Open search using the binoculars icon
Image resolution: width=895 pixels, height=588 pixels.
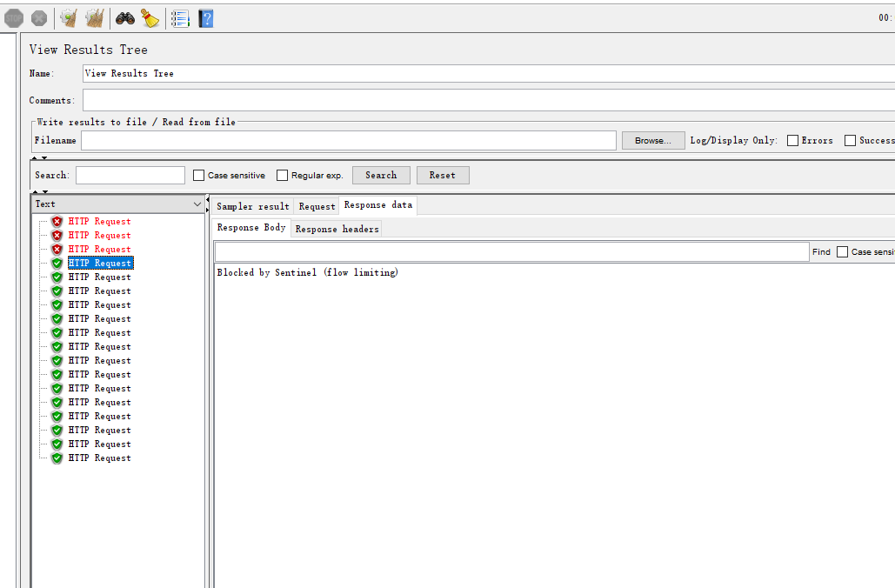click(x=125, y=18)
